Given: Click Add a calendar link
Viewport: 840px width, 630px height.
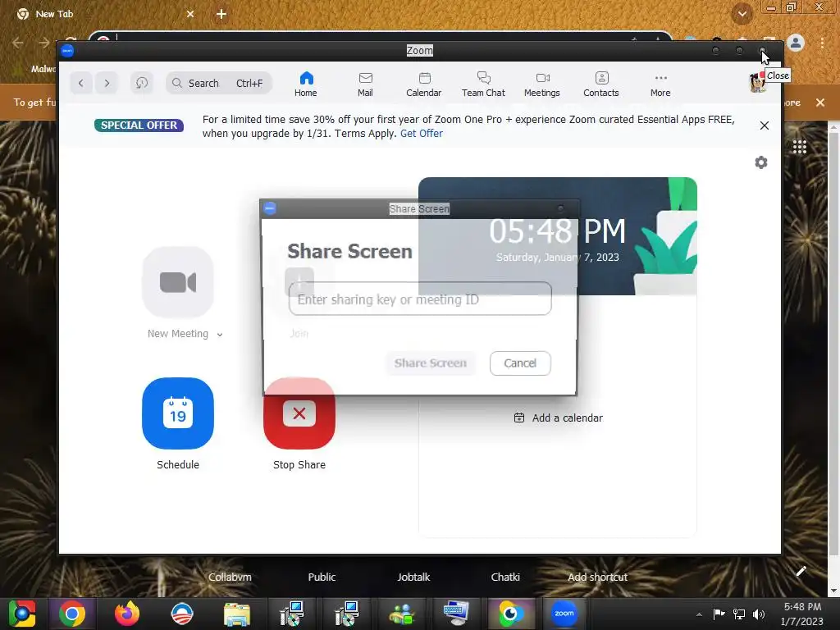Looking at the screenshot, I should tap(558, 418).
